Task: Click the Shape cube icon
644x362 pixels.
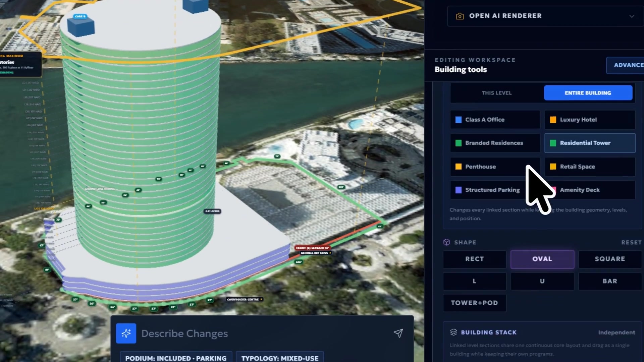Action: [x=446, y=242]
